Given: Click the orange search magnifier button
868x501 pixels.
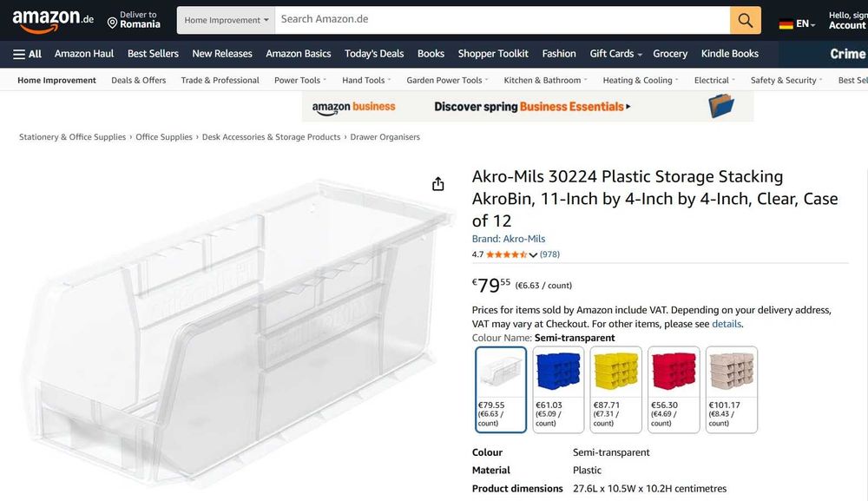Looking at the screenshot, I should pyautogui.click(x=745, y=20).
